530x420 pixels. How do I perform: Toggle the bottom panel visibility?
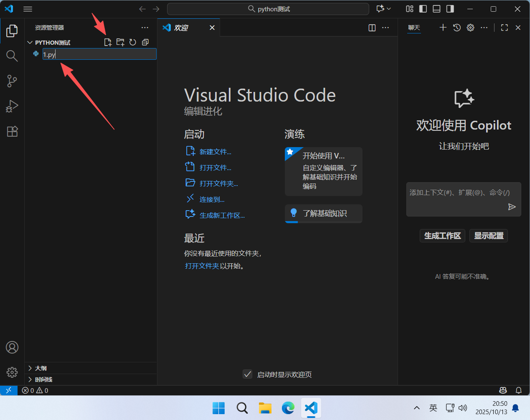[x=436, y=9]
